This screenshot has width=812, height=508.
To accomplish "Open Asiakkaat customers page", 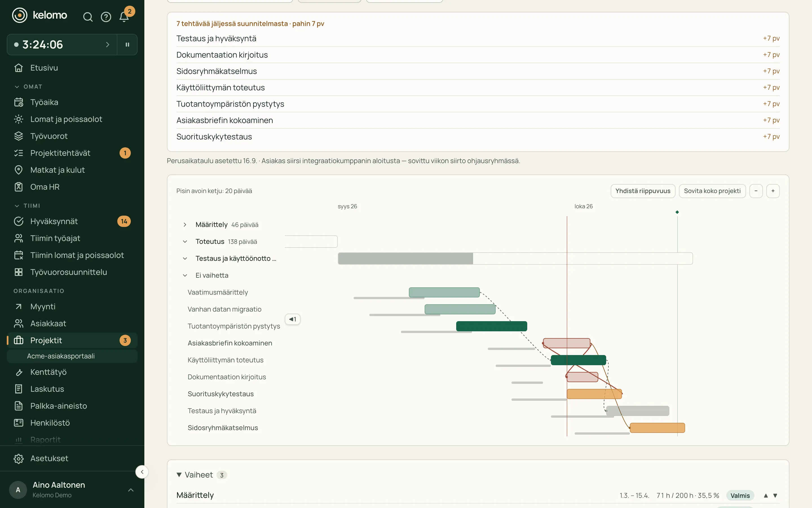I will click(x=72, y=323).
